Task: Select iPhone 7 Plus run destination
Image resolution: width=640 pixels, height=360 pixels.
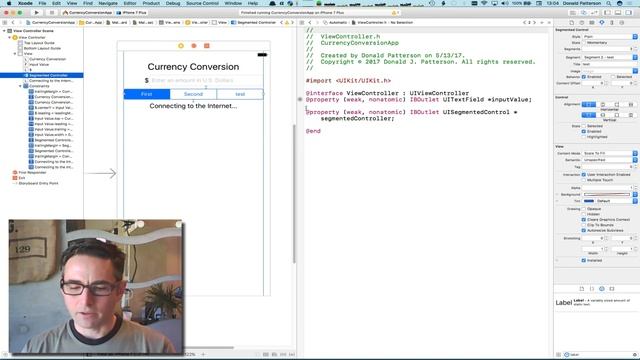Action: pyautogui.click(x=131, y=13)
